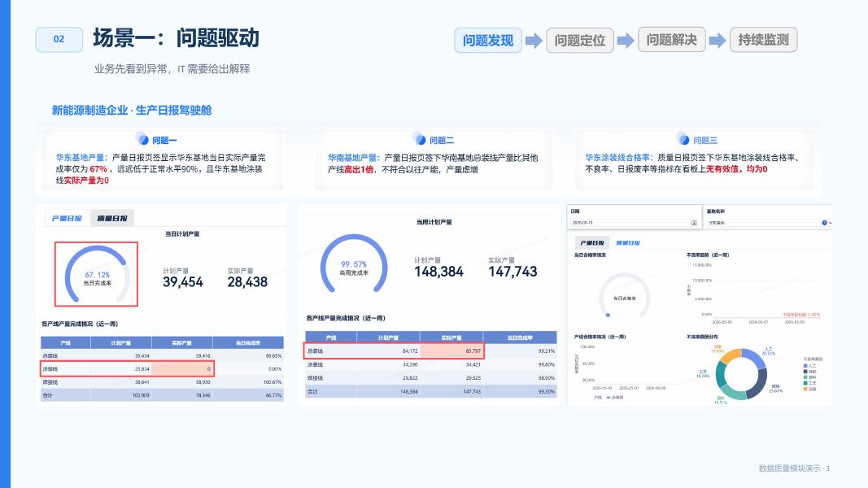This screenshot has width=868, height=488.
Task: Click the blue sphere icon beside 问题一
Action: tap(142, 139)
